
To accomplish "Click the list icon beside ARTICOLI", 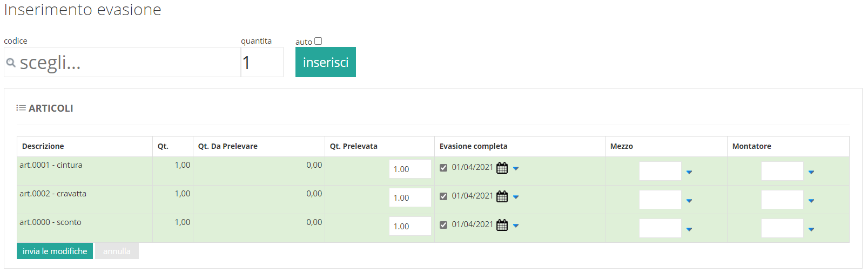I will (x=21, y=108).
